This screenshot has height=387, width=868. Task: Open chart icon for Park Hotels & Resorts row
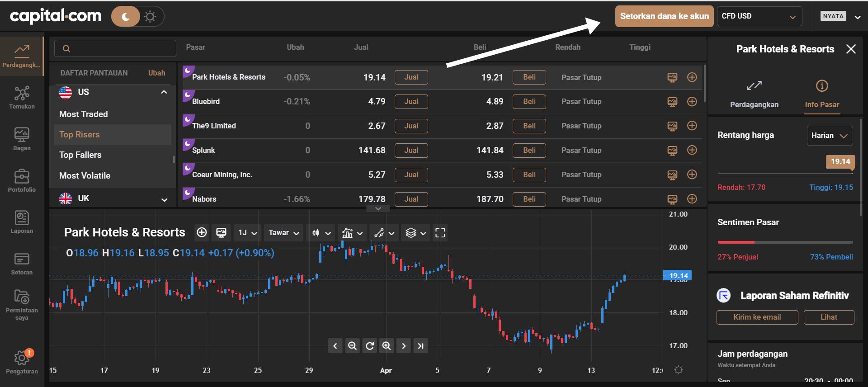point(672,77)
